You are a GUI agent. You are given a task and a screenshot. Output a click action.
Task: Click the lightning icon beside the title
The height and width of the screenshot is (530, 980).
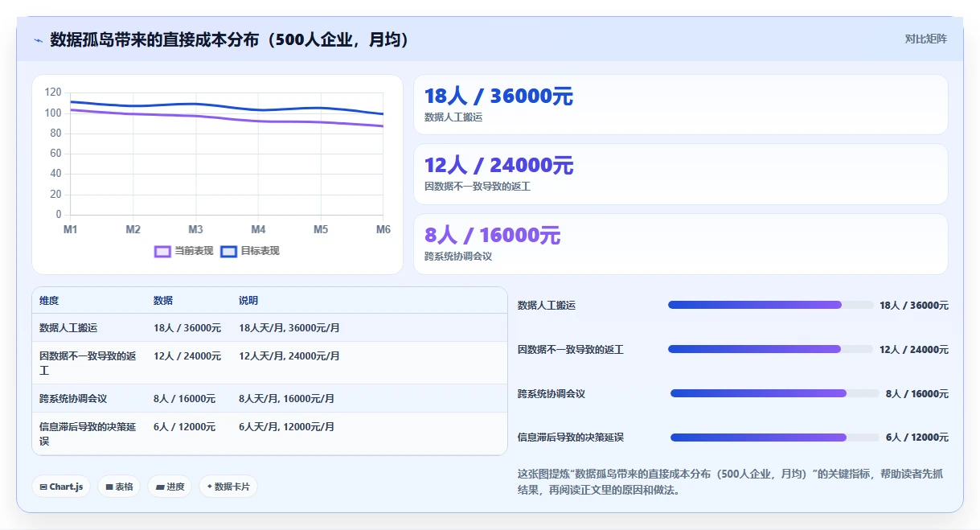[38, 39]
